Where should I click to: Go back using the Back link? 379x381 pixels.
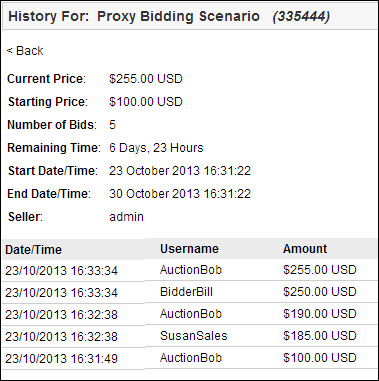tap(25, 51)
